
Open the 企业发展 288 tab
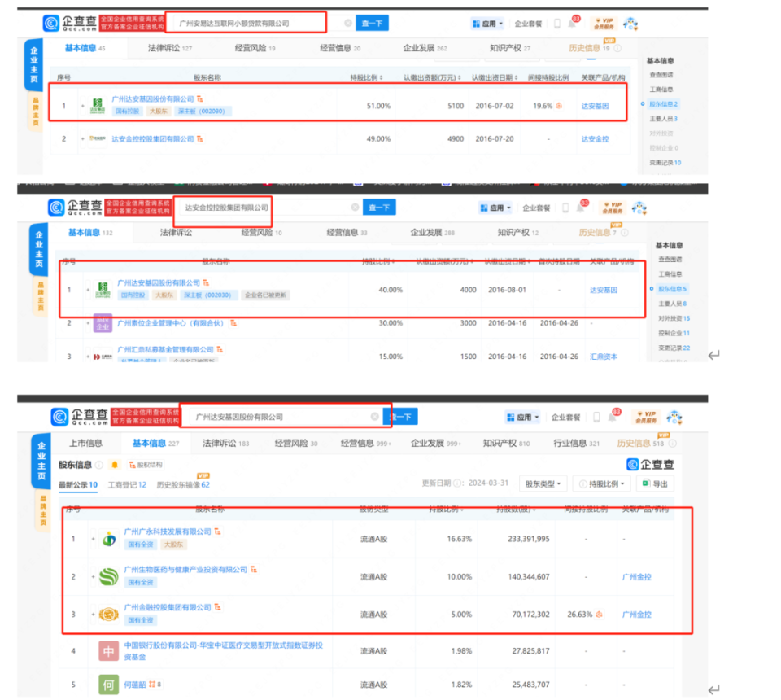(432, 232)
